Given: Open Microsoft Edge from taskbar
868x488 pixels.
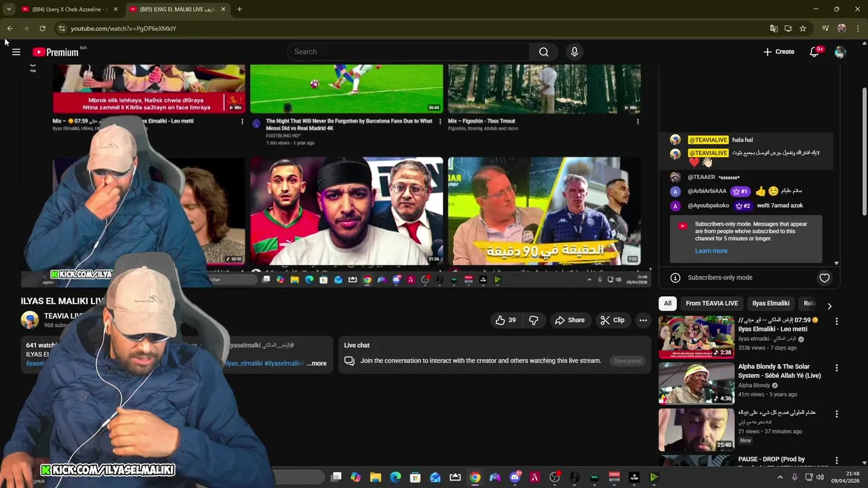Looking at the screenshot, I should click(395, 477).
